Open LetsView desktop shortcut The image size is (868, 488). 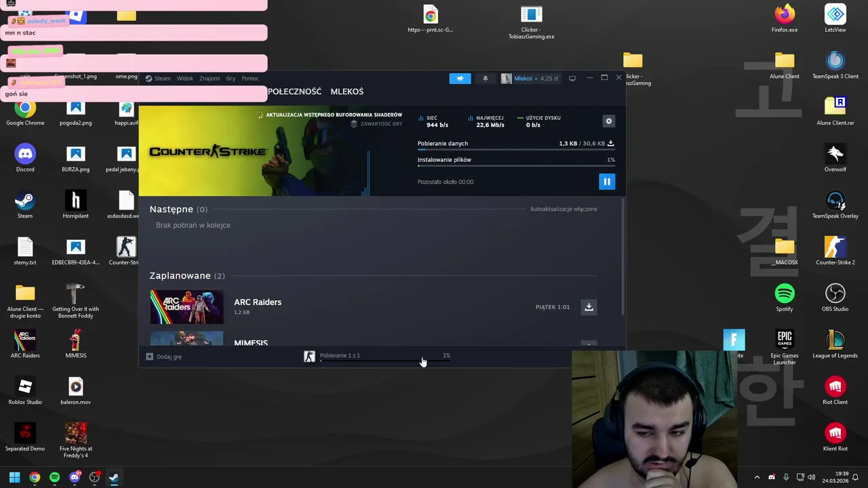pos(835,19)
